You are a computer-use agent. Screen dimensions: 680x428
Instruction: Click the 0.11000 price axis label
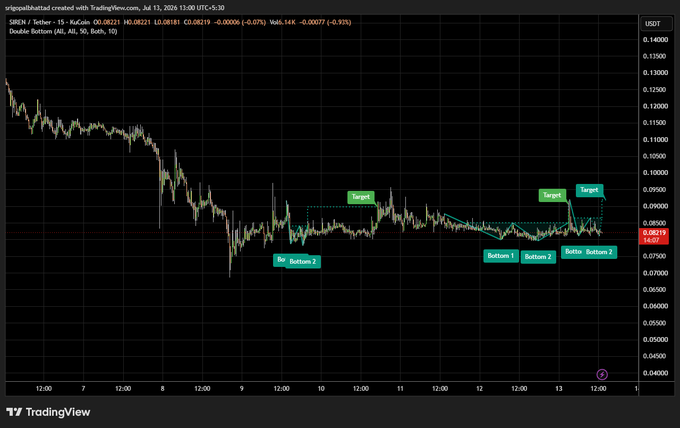(655, 140)
